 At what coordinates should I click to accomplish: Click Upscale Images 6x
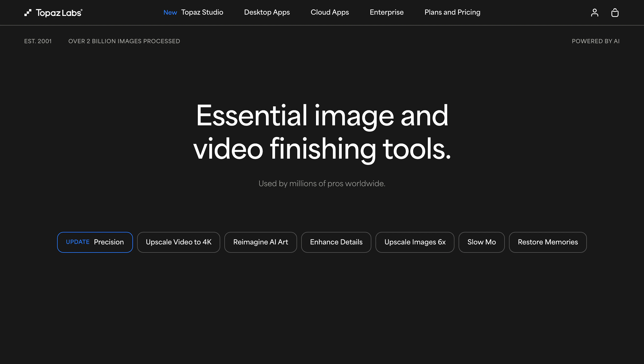click(415, 242)
